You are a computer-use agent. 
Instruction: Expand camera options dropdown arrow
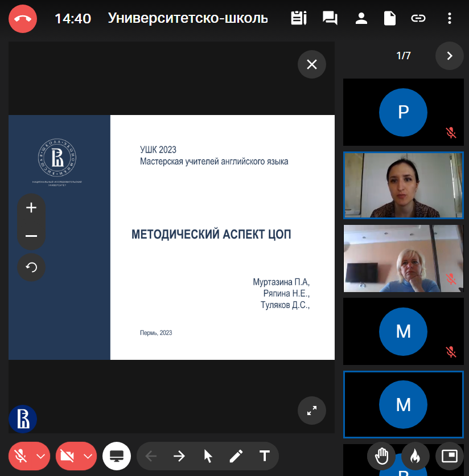(88, 456)
